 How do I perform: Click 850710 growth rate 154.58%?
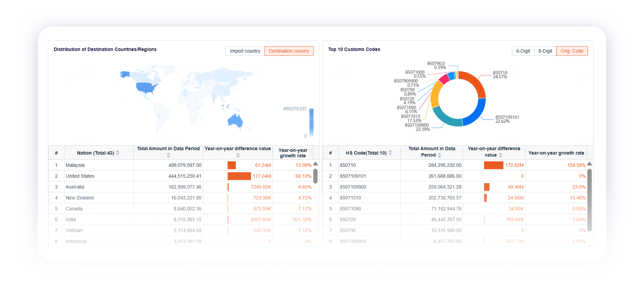[x=576, y=165]
